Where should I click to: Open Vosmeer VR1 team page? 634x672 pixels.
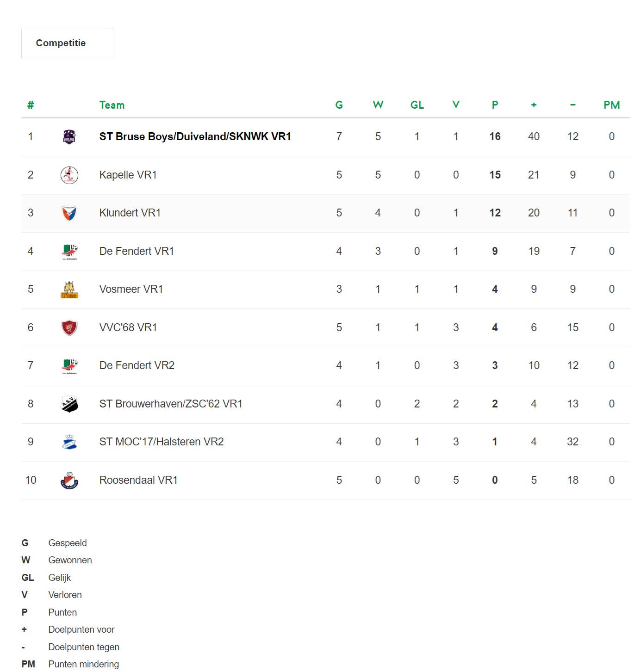[x=131, y=289]
